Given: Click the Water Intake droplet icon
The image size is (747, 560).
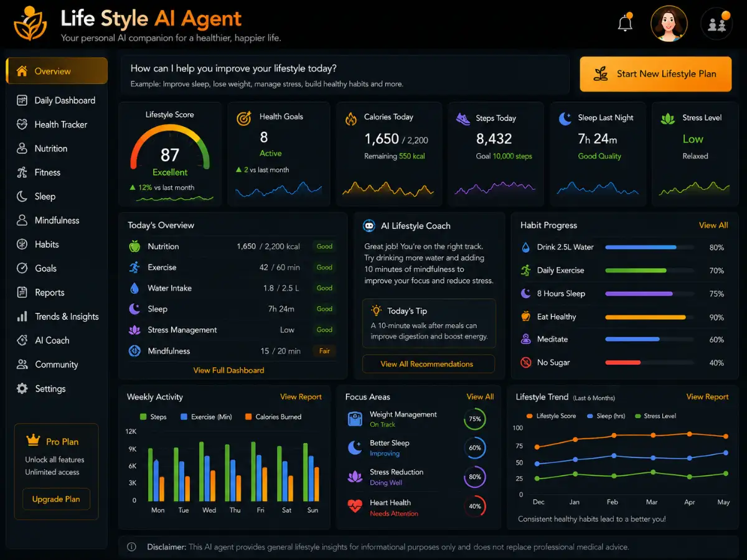Looking at the screenshot, I should click(x=134, y=288).
